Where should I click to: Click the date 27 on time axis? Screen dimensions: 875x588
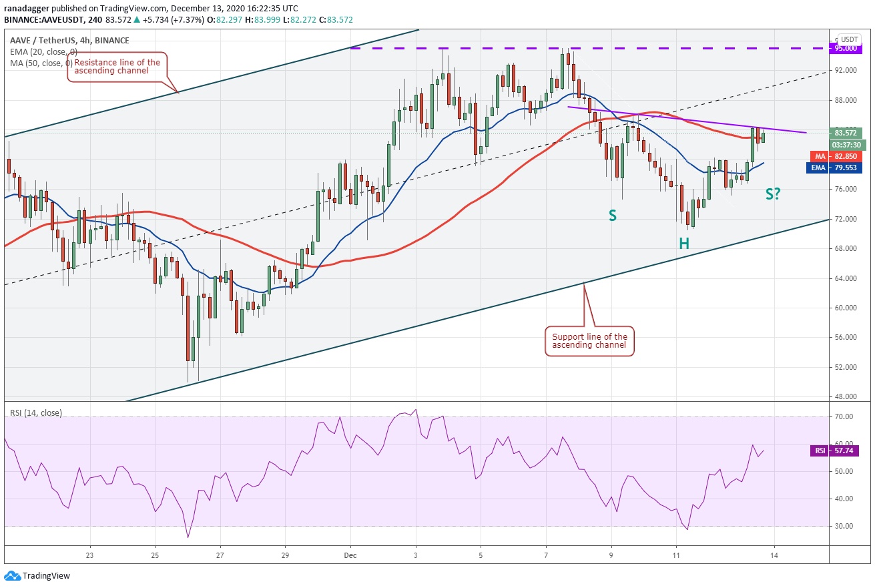(220, 555)
